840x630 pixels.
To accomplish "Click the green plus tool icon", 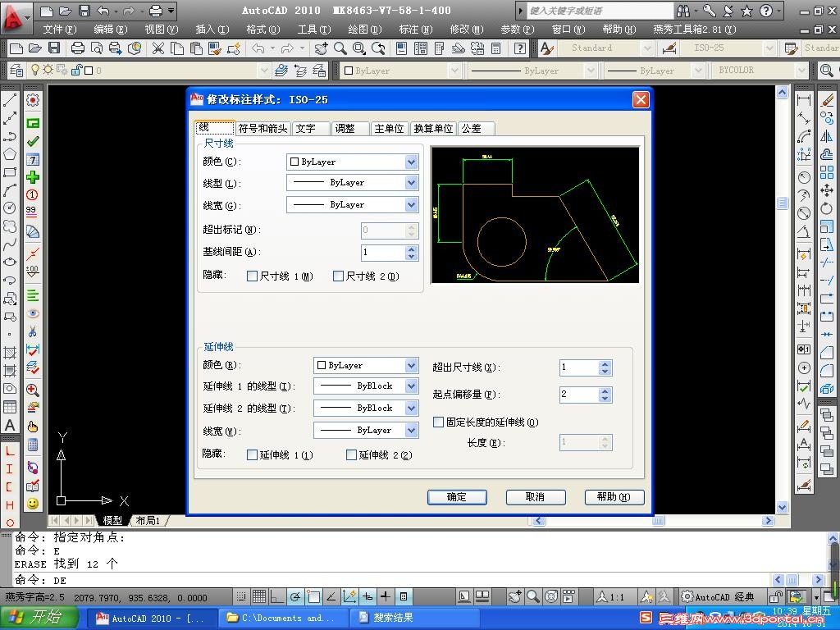I will (33, 177).
